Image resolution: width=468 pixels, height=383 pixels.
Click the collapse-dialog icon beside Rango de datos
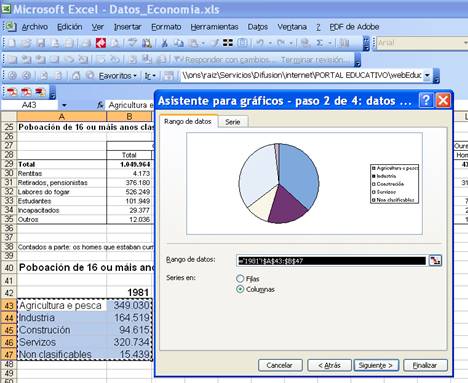click(435, 261)
